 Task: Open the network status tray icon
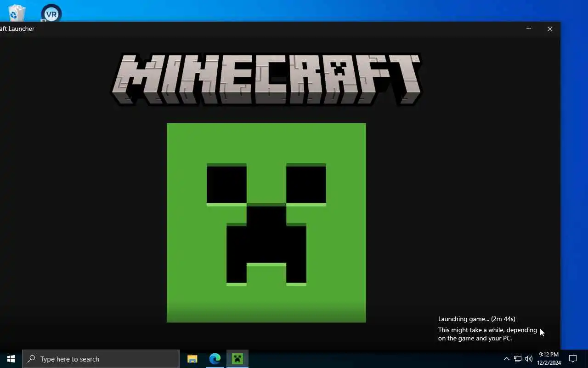518,359
